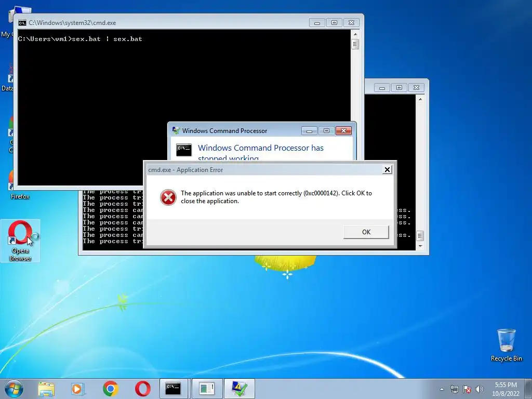The height and width of the screenshot is (399, 532).
Task: Select the Recycle Bin desktop icon
Action: coord(506,345)
